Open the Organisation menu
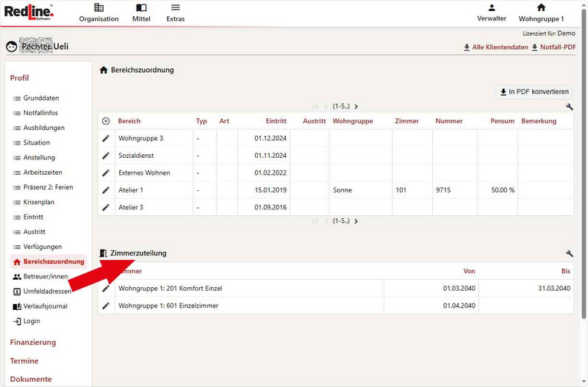588x387 pixels. [98, 12]
